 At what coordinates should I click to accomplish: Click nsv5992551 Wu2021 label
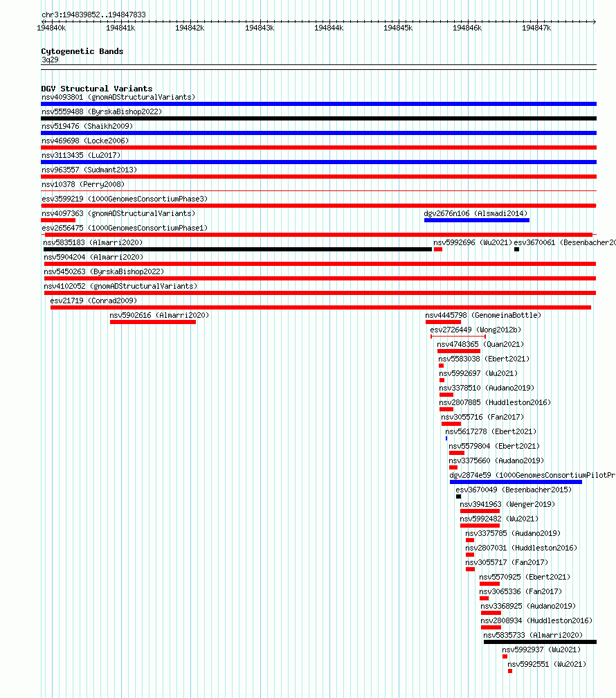(547, 664)
